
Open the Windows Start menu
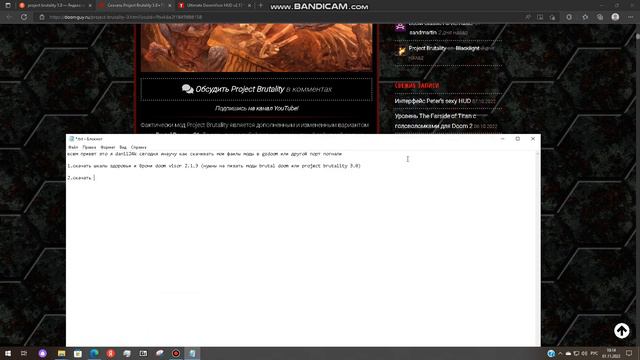8,353
